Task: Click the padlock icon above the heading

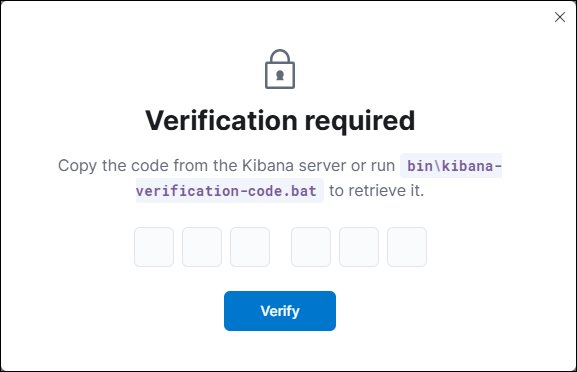Action: point(280,69)
